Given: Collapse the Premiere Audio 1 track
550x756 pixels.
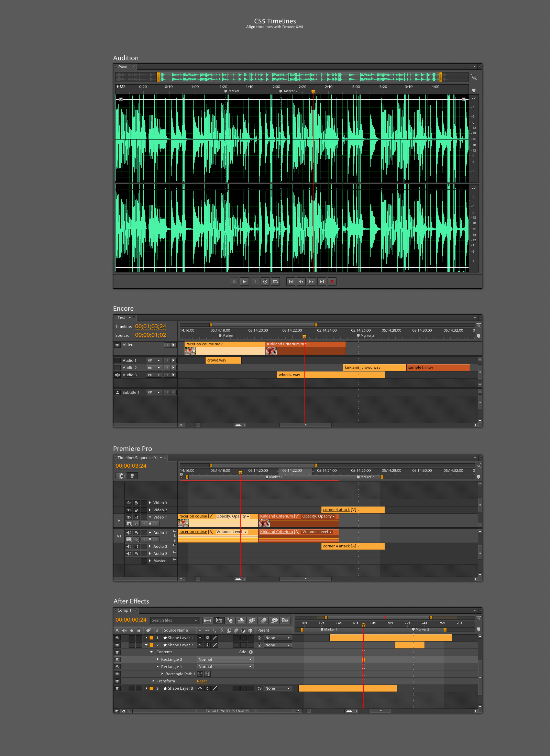Looking at the screenshot, I should tap(150, 533).
